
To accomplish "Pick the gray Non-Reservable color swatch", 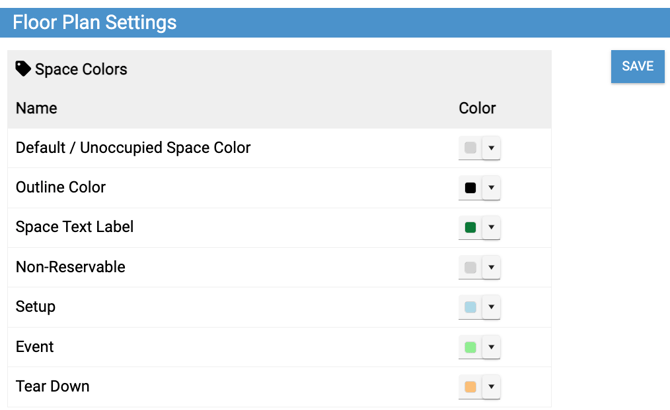I will [470, 268].
